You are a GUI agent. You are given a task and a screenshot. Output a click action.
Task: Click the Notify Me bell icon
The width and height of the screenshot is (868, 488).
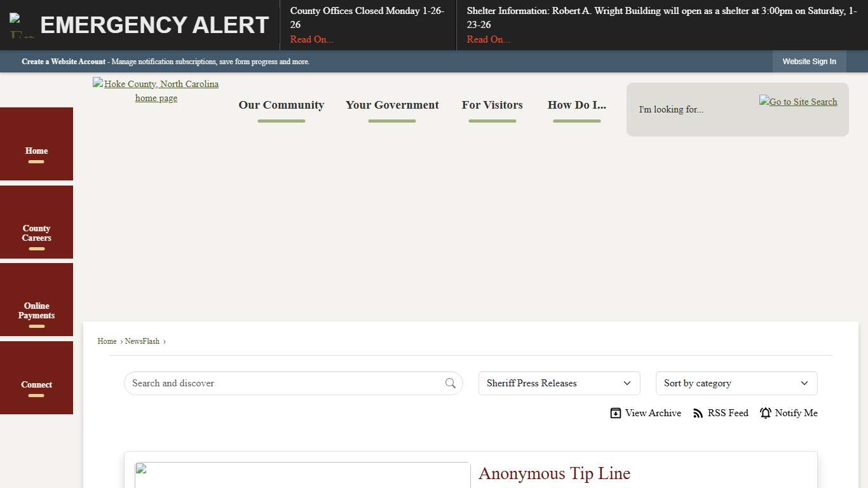[x=766, y=413]
